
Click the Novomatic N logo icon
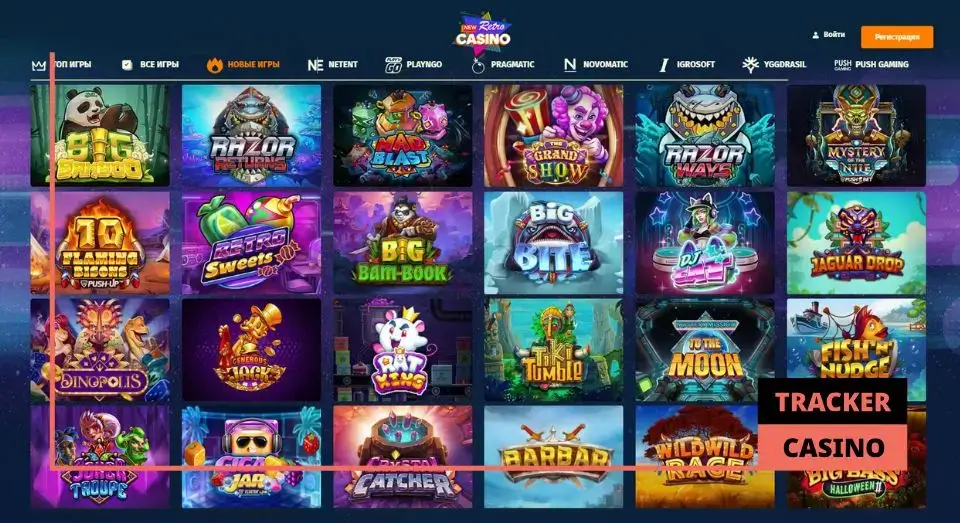tap(569, 64)
